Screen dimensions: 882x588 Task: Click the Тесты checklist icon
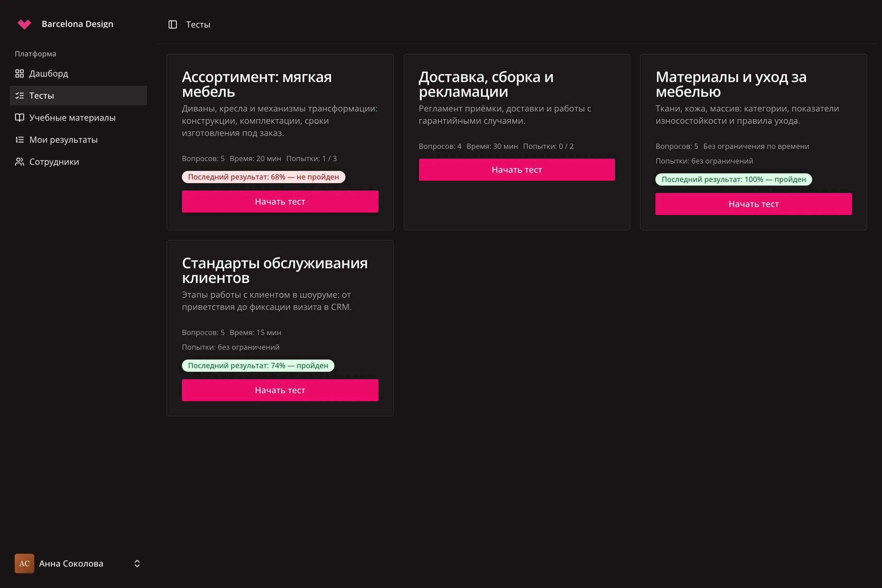tap(20, 96)
